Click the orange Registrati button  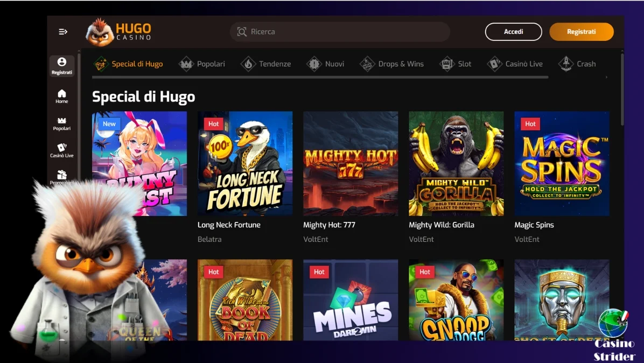pos(582,31)
